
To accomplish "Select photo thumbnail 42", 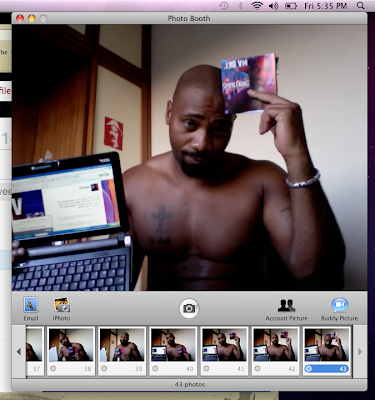I will tap(275, 345).
